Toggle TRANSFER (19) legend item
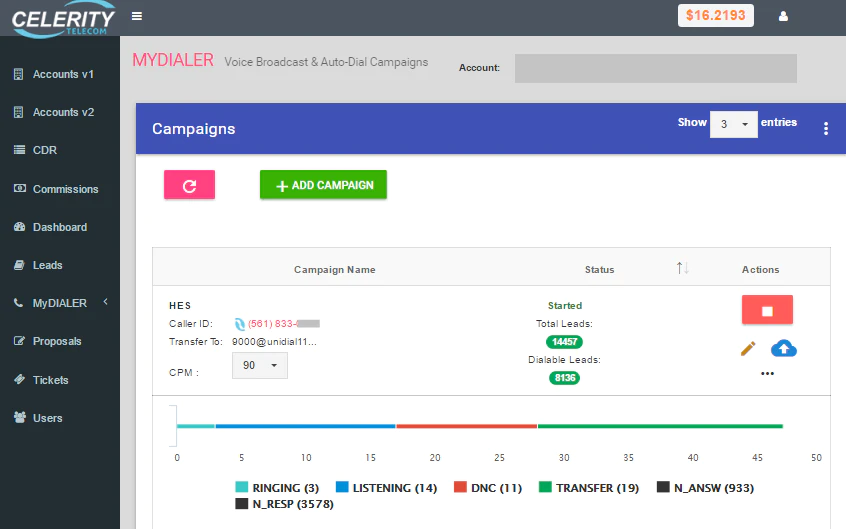Image resolution: width=846 pixels, height=529 pixels. (589, 487)
